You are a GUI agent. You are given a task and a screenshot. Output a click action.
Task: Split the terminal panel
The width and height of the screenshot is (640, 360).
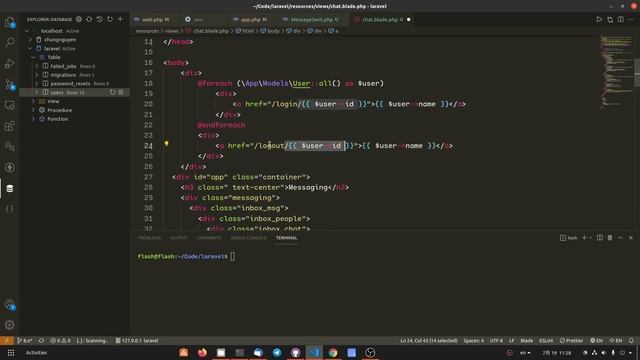click(x=600, y=238)
